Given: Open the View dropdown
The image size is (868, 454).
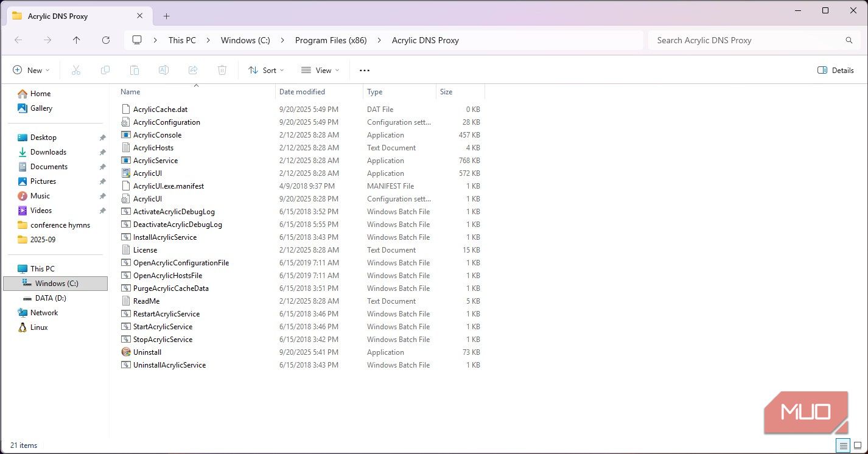Looking at the screenshot, I should (320, 70).
